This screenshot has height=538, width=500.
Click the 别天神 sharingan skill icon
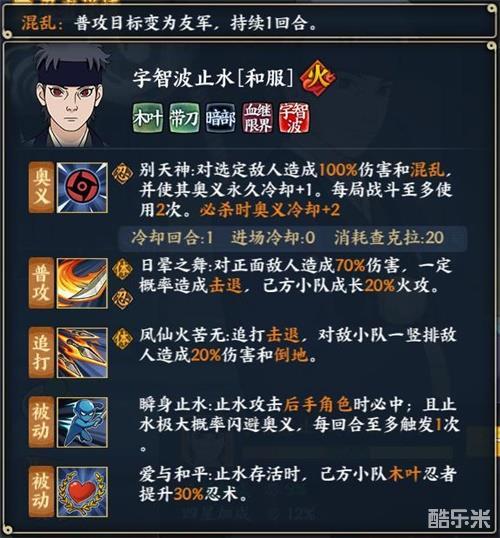coord(82,187)
